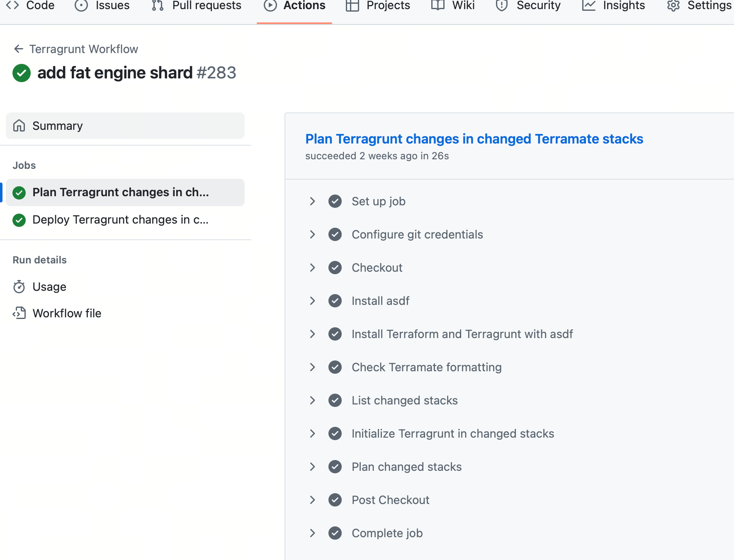Open the Issues tab
The height and width of the screenshot is (560, 734).
click(102, 5)
